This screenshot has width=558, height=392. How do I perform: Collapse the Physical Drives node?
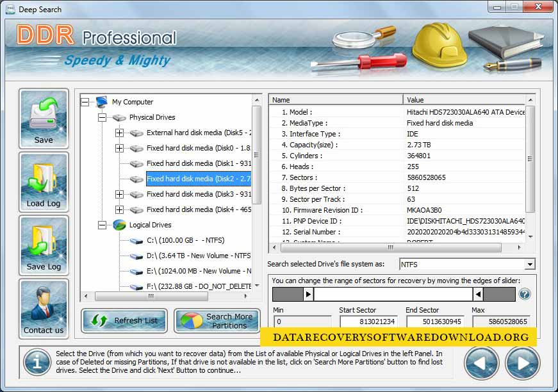tap(102, 117)
